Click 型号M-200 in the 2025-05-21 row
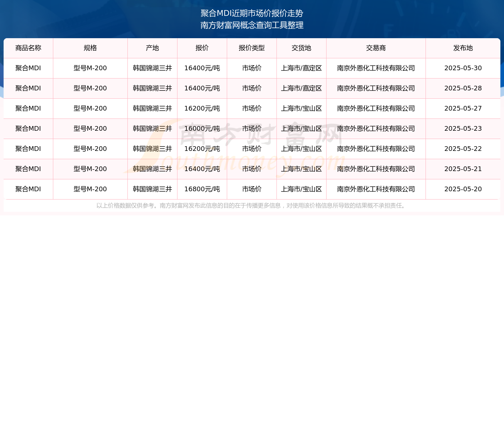504x434 pixels. pos(90,169)
